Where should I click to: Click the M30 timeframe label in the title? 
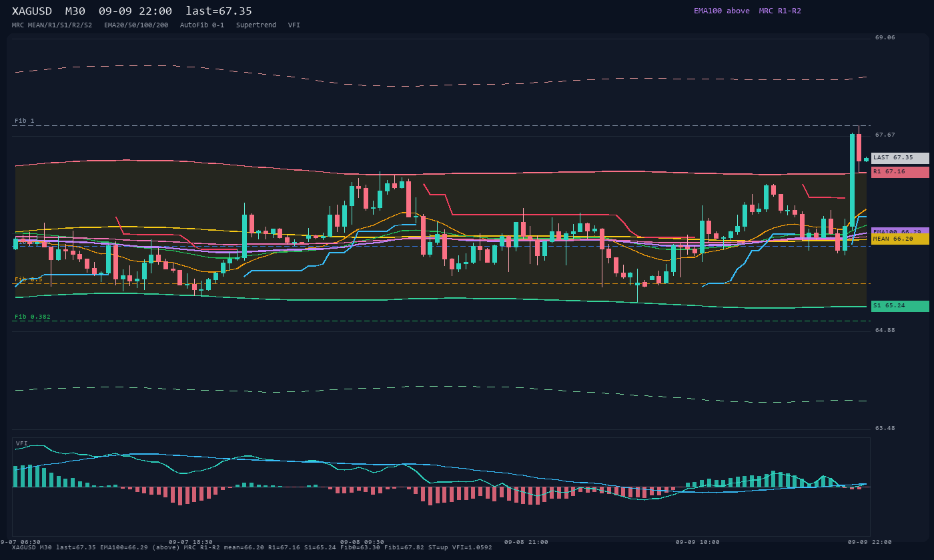click(x=75, y=11)
